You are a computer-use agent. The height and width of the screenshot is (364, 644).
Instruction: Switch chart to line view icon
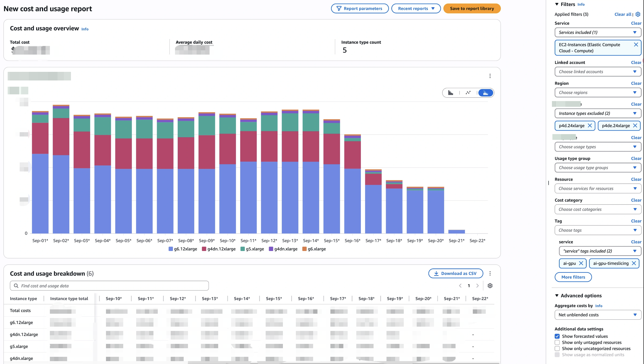tap(468, 93)
